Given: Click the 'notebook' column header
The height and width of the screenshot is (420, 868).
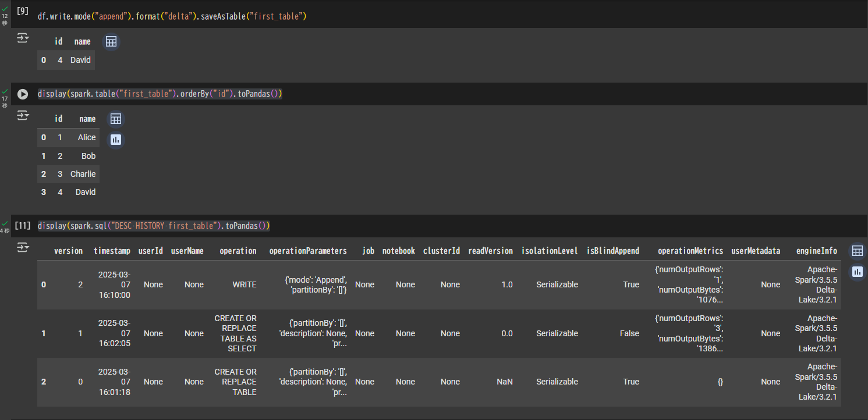Looking at the screenshot, I should (399, 251).
